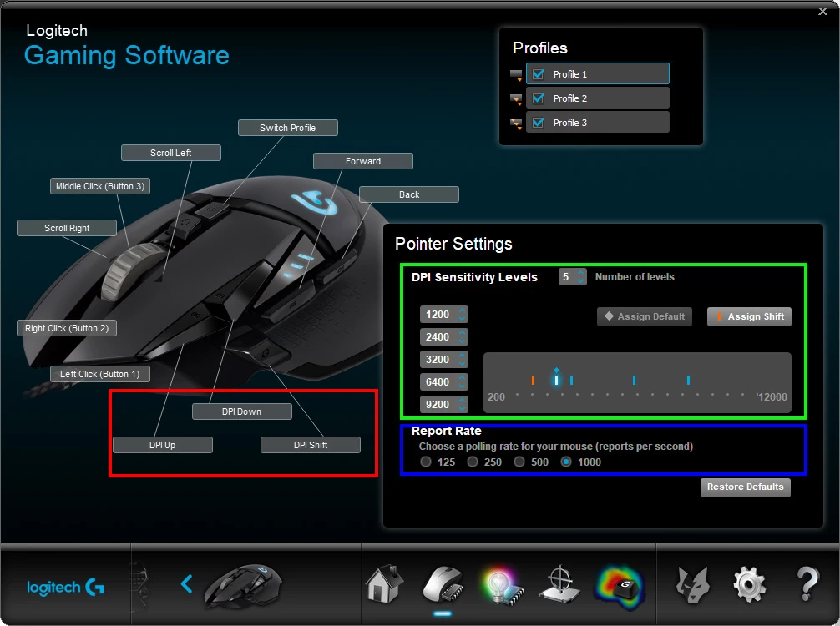Image resolution: width=840 pixels, height=626 pixels.
Task: Click Middle Click (Button 3) label
Action: pyautogui.click(x=100, y=186)
